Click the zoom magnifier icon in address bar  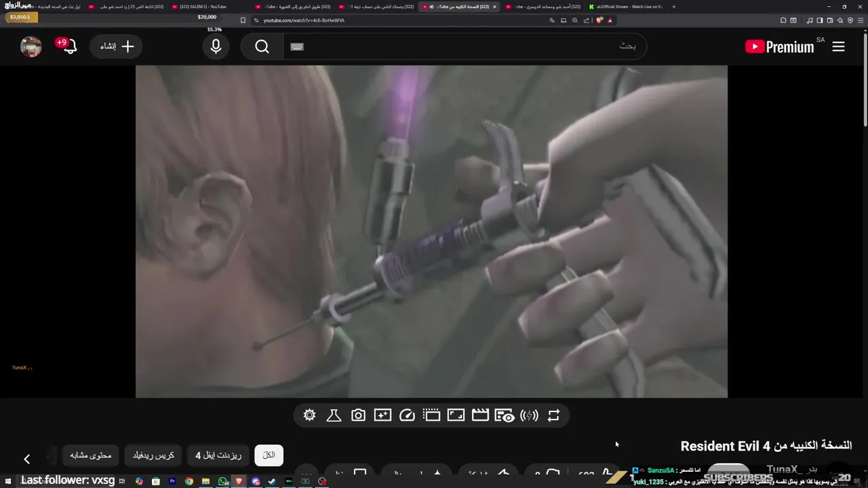(x=575, y=20)
